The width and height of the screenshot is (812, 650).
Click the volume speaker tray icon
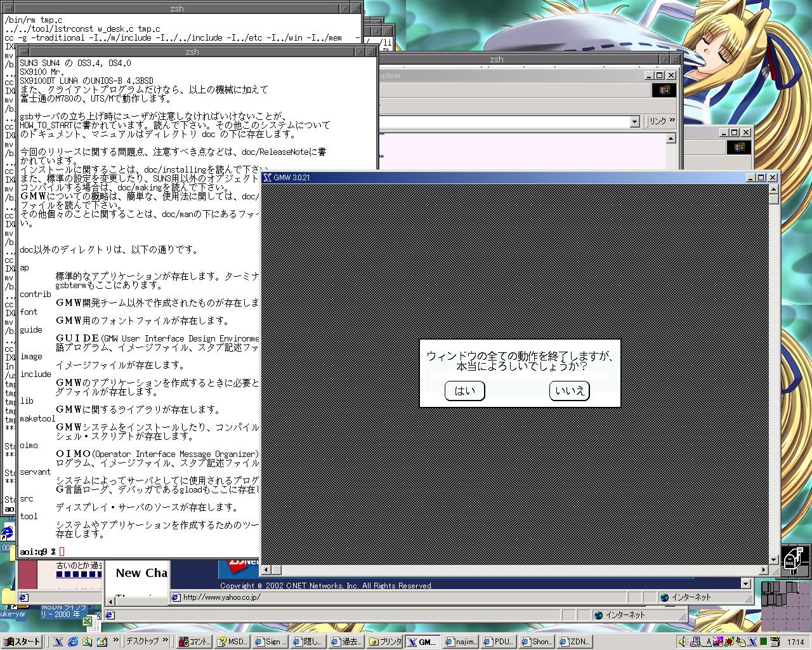click(x=684, y=642)
